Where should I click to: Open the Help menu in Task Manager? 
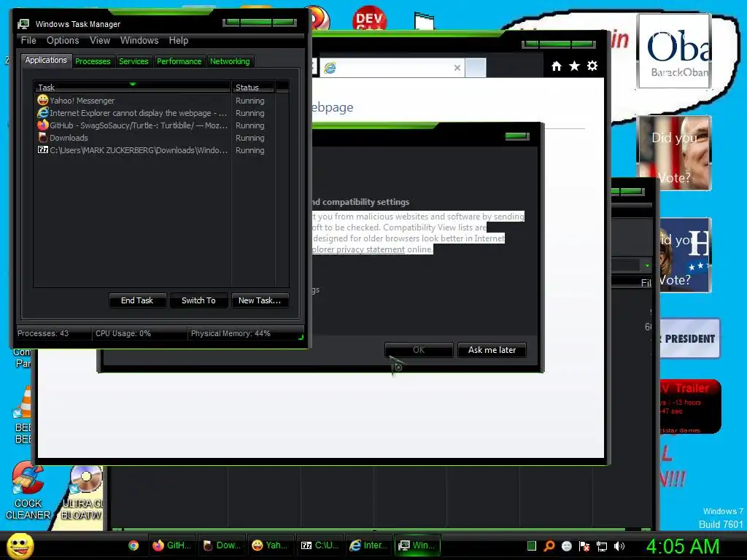(x=179, y=41)
